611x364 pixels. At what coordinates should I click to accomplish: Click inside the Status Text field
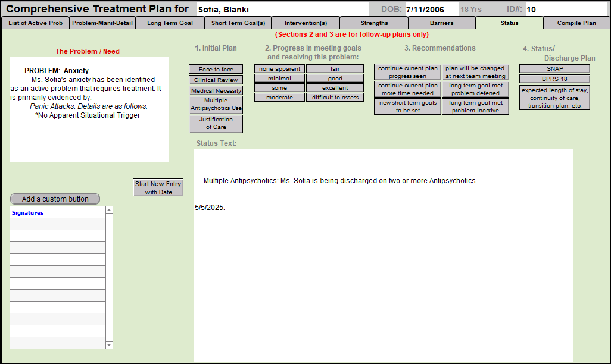[383, 268]
